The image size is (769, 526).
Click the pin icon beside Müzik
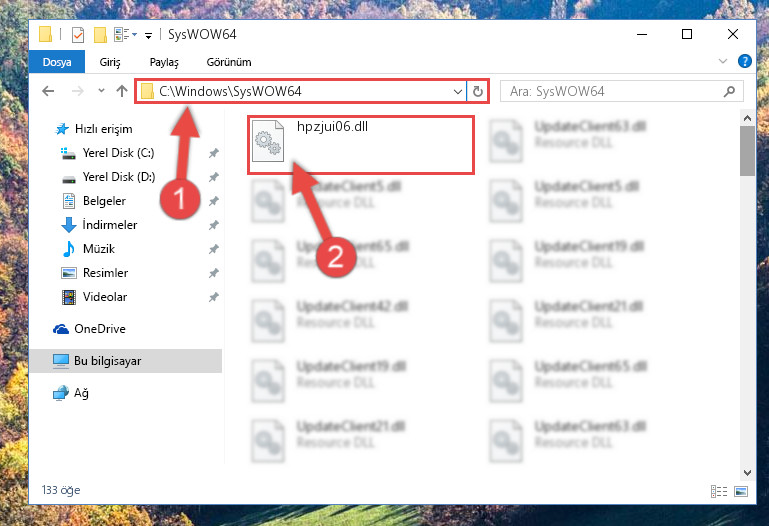(x=213, y=250)
